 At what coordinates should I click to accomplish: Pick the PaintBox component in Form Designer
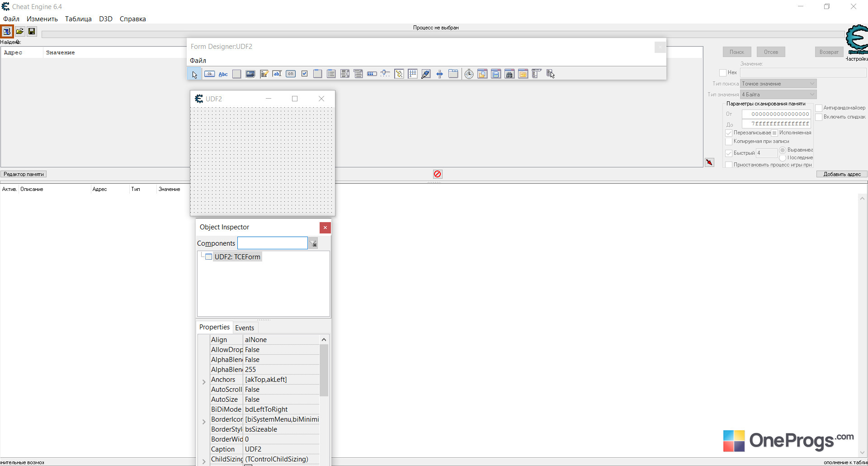(426, 74)
